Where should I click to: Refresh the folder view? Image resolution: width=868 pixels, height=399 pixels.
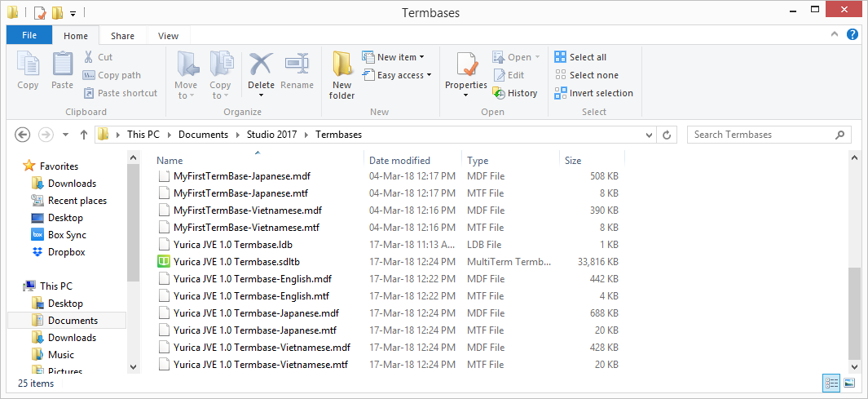click(x=667, y=135)
